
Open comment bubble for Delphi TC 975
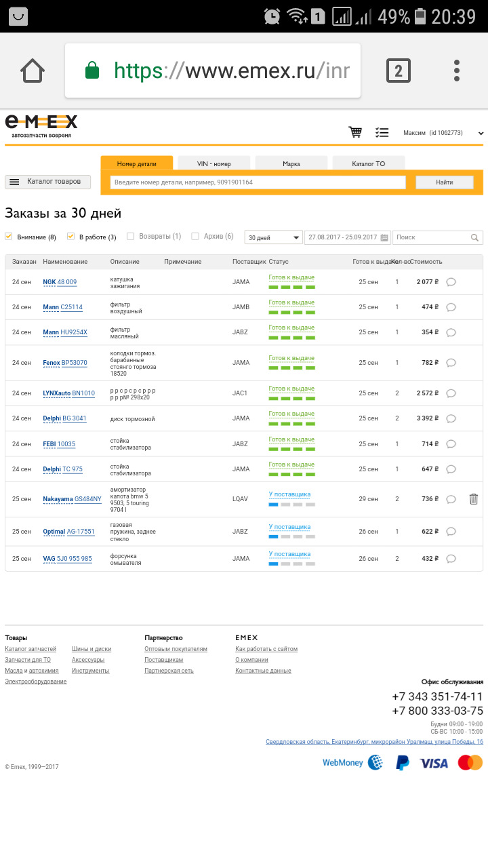point(451,469)
